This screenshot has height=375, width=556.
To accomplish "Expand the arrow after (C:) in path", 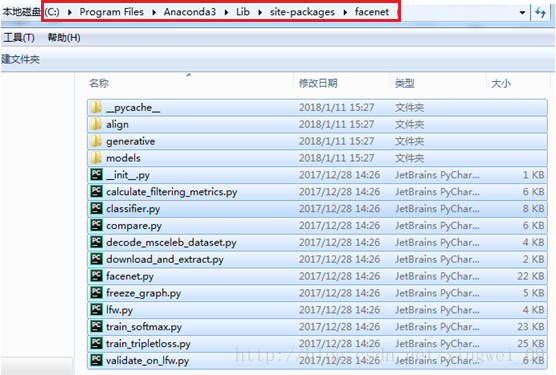I will point(70,12).
